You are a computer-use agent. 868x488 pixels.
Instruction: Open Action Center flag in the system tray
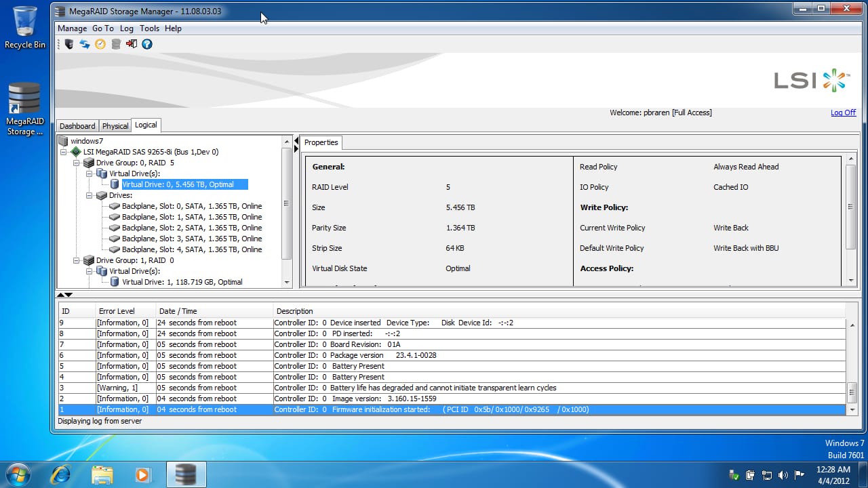click(x=800, y=475)
